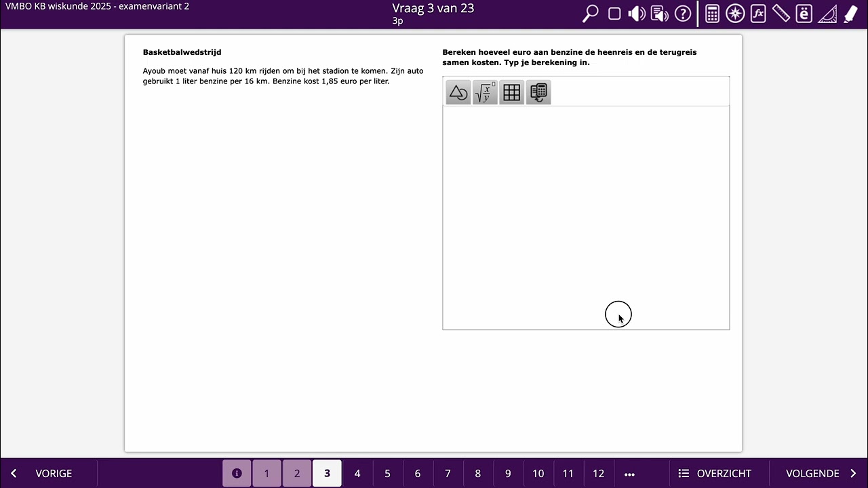Select the highlighter marker tool
The height and width of the screenshot is (488, 868).
[x=850, y=14]
